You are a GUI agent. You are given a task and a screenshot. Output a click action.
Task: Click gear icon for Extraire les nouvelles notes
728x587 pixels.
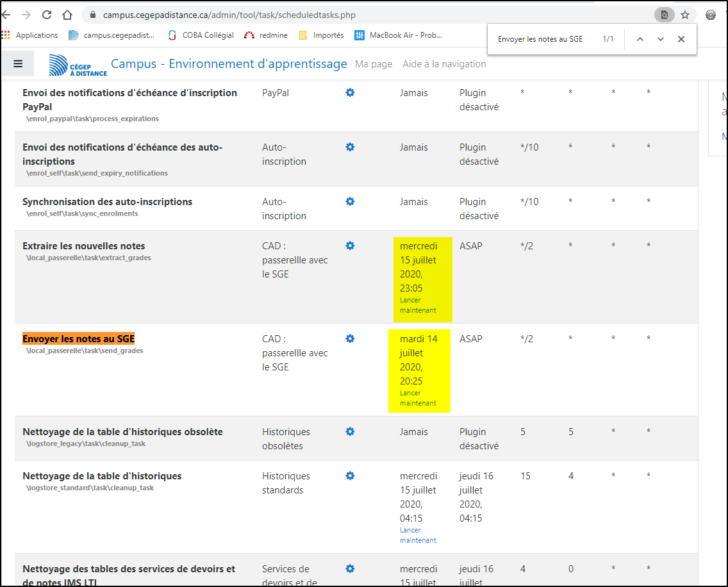350,246
